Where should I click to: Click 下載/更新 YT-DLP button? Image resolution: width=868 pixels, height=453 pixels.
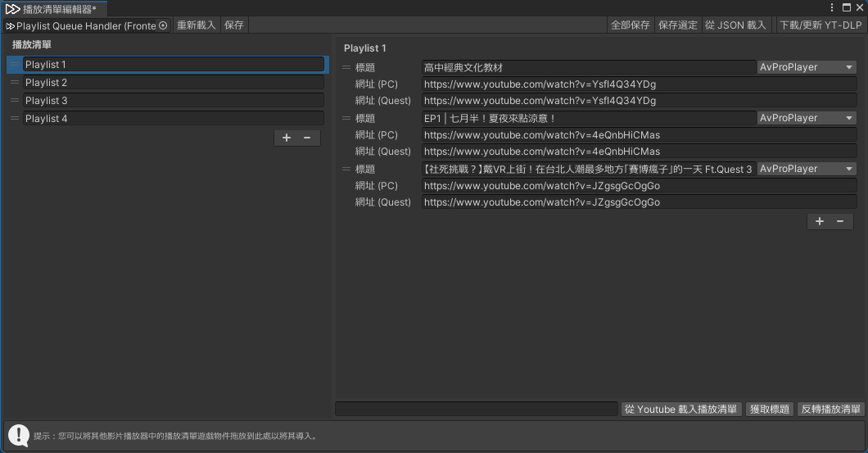(821, 25)
